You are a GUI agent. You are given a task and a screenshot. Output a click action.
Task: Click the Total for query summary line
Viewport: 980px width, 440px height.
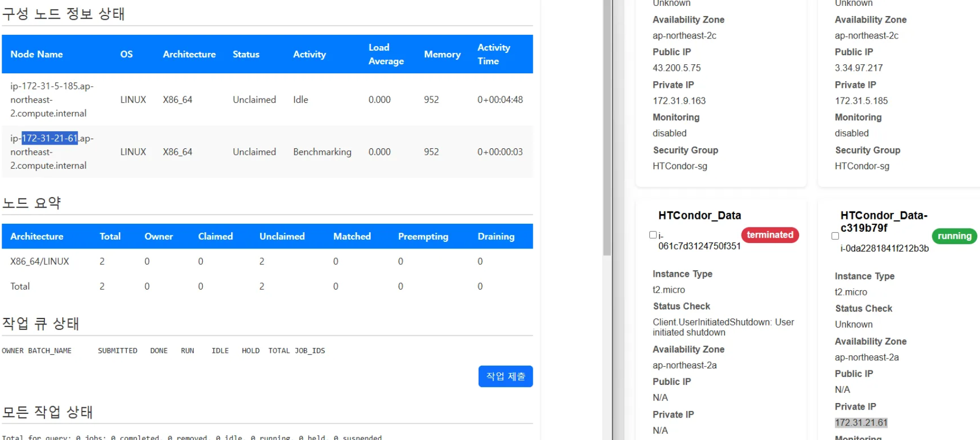192,437
